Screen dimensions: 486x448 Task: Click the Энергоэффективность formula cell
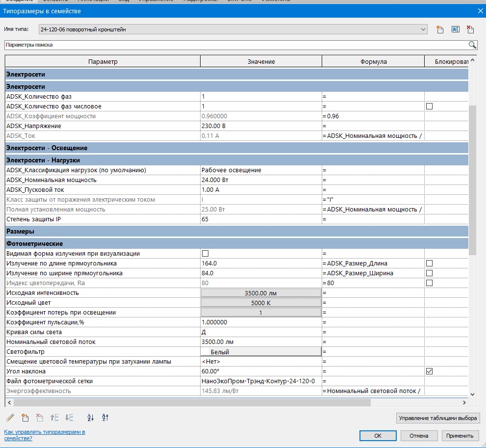point(373,391)
